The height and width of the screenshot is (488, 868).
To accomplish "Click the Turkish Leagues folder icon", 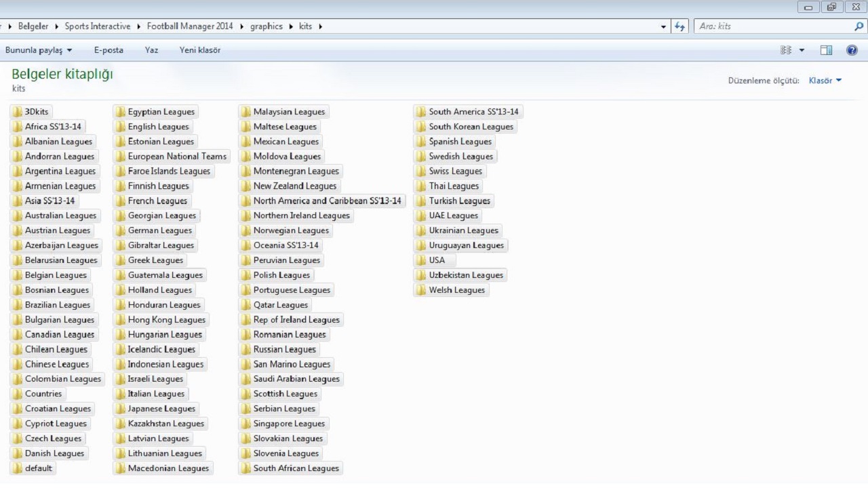I will (421, 201).
